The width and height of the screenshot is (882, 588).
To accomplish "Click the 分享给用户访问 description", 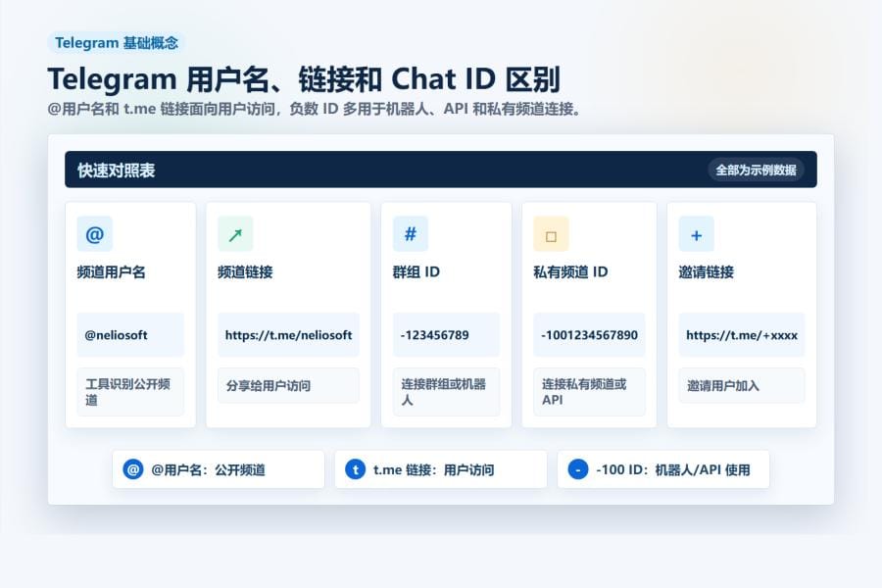I will [288, 385].
